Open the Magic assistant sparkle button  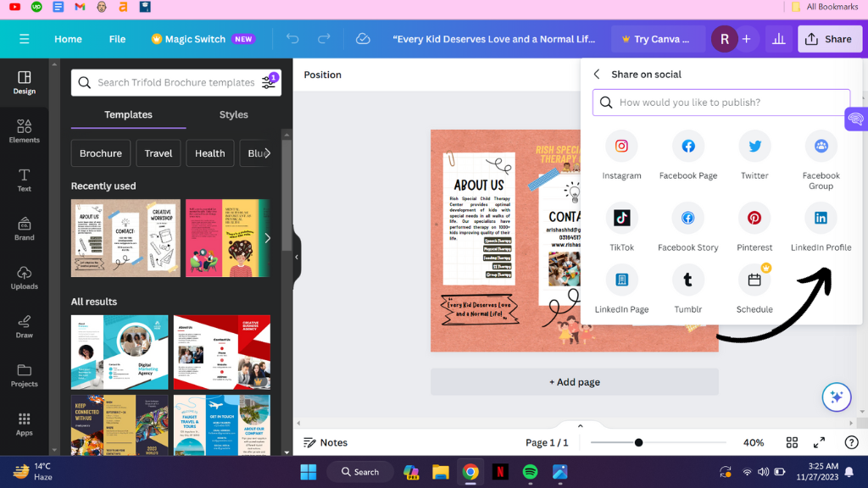click(837, 396)
